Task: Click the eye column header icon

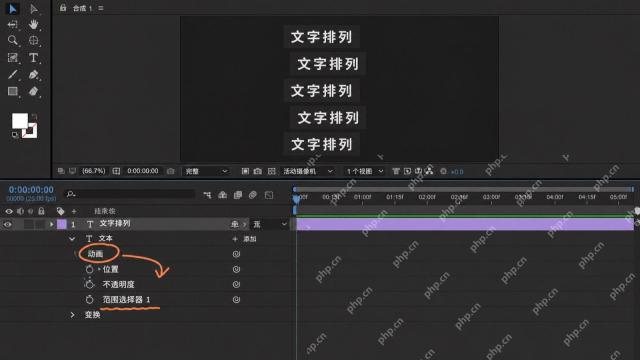Action: 9,211
